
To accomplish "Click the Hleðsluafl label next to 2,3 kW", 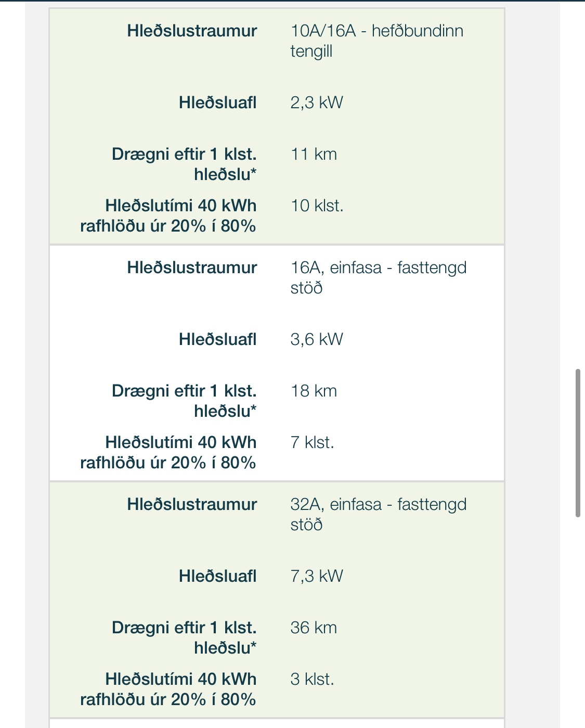I will (217, 103).
